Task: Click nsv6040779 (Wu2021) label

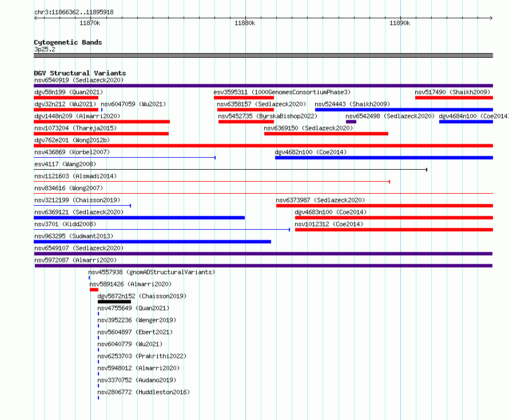Action: point(130,344)
